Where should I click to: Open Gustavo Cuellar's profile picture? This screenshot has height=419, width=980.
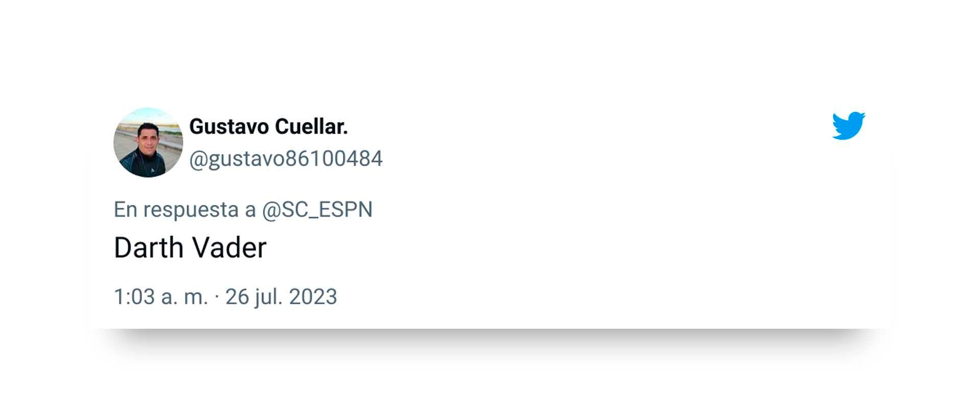pos(148,143)
